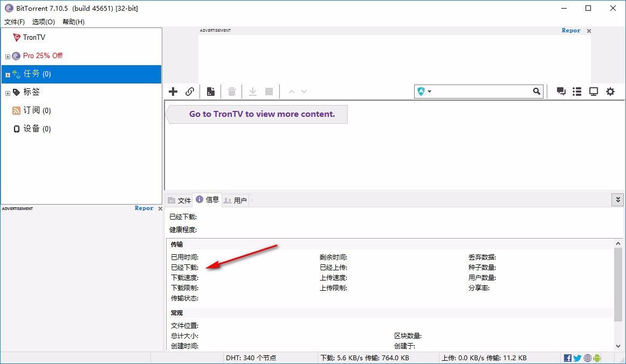
Task: Select Pro 25% Off! sidebar item
Action: pyautogui.click(x=43, y=55)
